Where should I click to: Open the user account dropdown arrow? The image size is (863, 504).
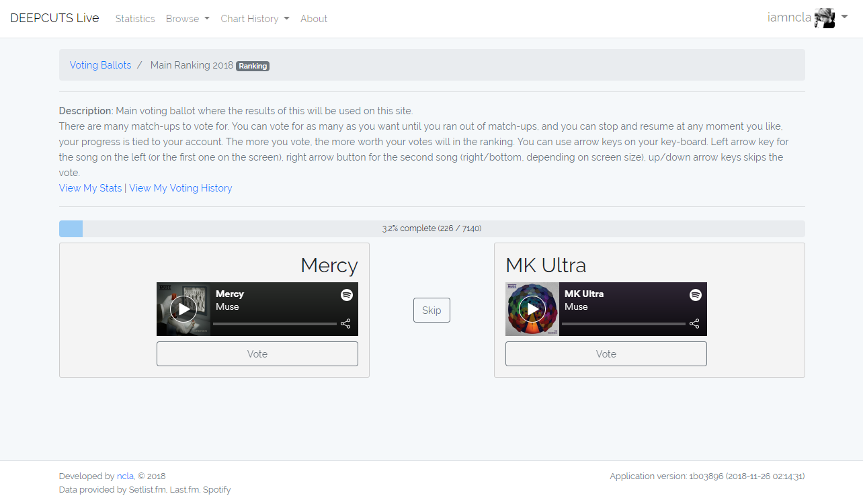coord(844,17)
